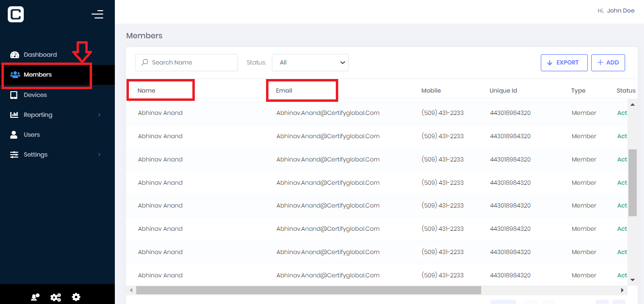This screenshot has width=644, height=304.
Task: Click the EXPORT button
Action: (x=564, y=63)
